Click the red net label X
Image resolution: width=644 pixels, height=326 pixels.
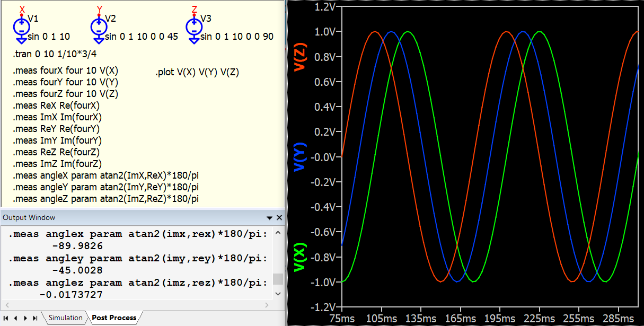pos(22,10)
